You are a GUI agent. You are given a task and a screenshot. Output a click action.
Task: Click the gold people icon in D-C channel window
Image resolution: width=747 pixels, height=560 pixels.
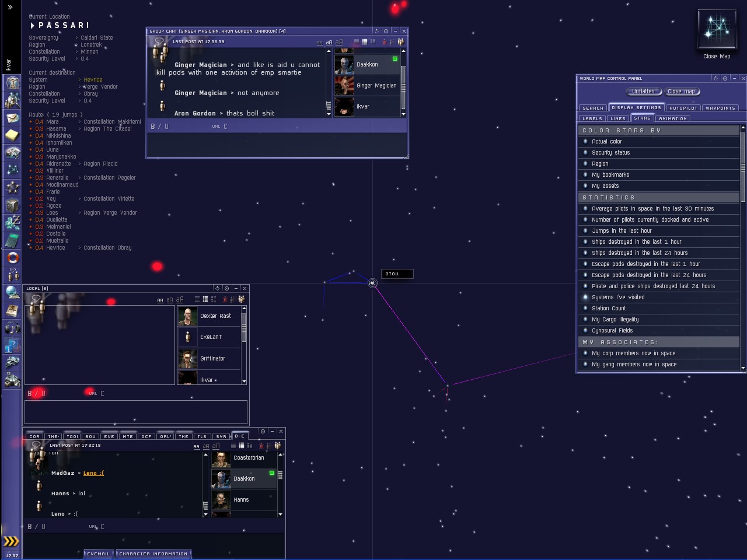[277, 446]
